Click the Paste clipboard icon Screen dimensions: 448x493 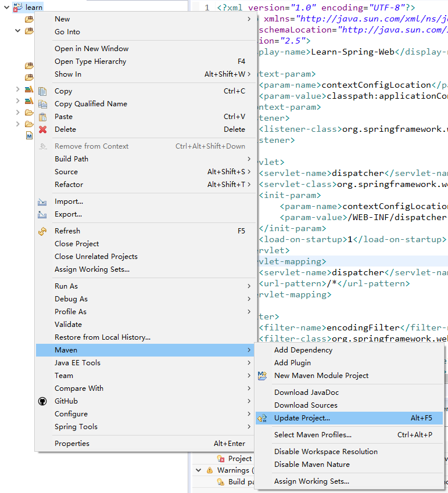42,117
